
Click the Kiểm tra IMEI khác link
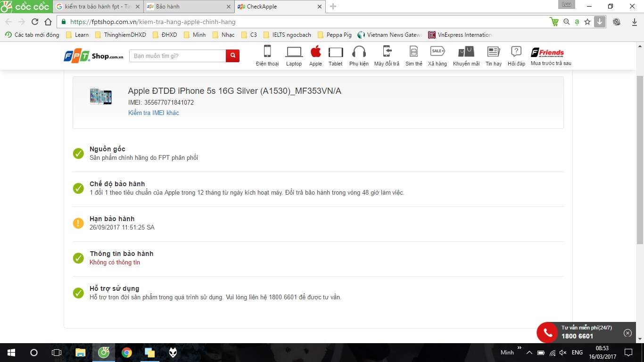pos(154,113)
